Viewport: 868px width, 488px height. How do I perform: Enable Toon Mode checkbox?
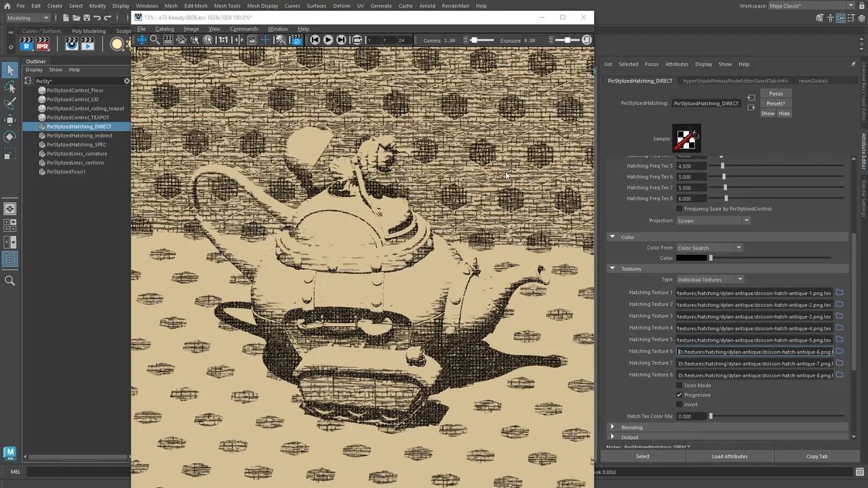(679, 386)
